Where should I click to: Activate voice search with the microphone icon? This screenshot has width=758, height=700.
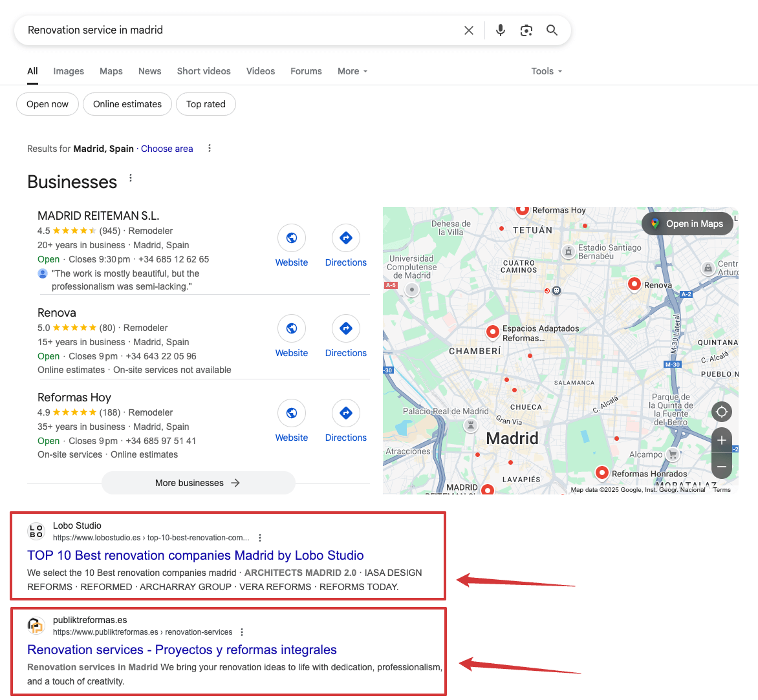coord(500,30)
